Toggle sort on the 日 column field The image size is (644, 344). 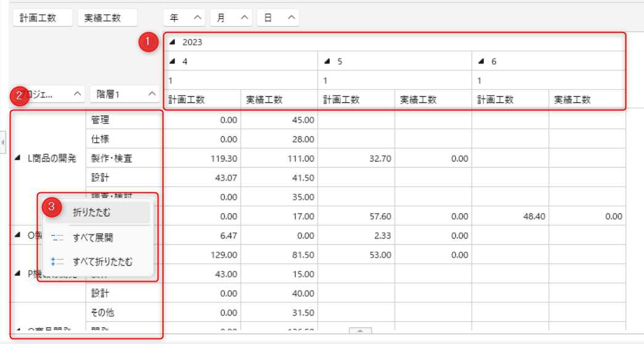[x=291, y=18]
